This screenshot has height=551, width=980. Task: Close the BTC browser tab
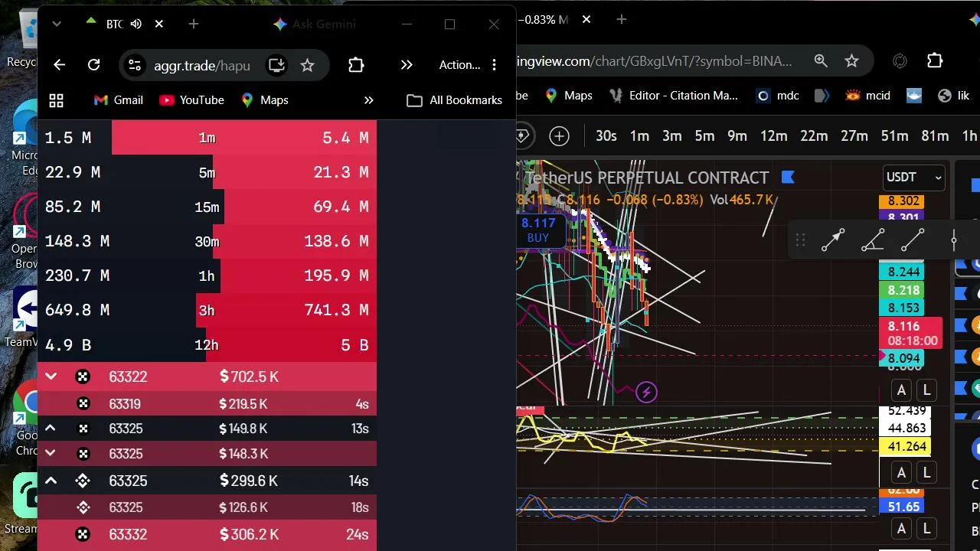[x=158, y=24]
